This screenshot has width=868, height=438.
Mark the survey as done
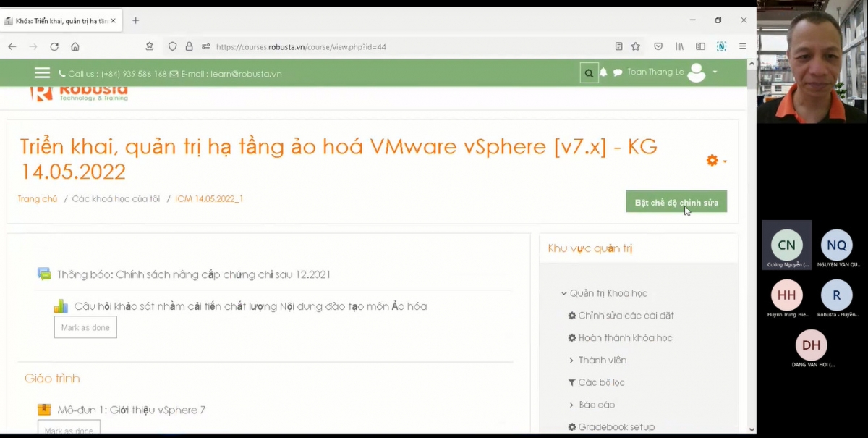click(x=85, y=327)
